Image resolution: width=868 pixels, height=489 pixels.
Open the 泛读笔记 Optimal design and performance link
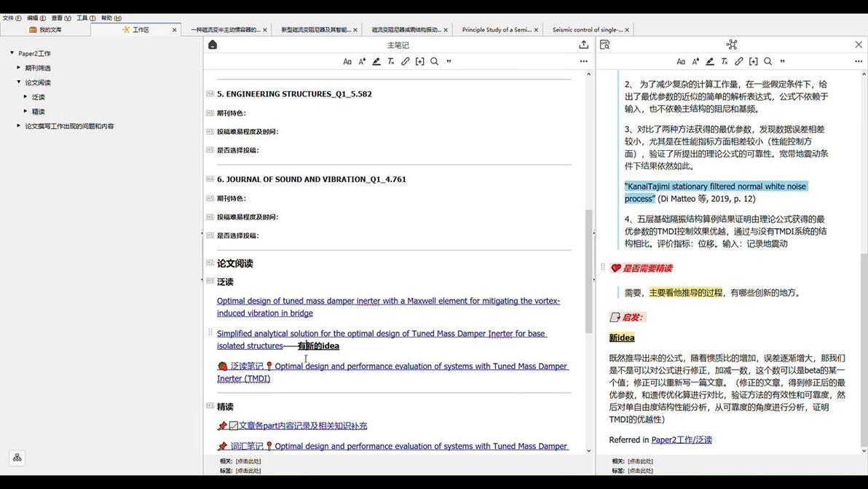click(392, 372)
